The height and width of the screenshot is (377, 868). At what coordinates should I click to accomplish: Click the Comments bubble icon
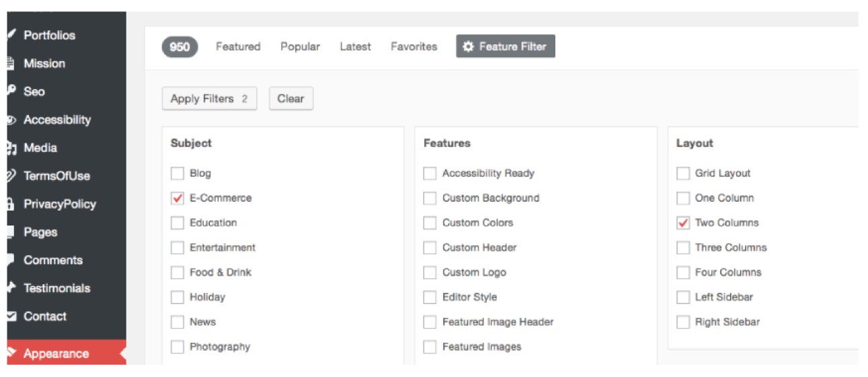coord(11,260)
